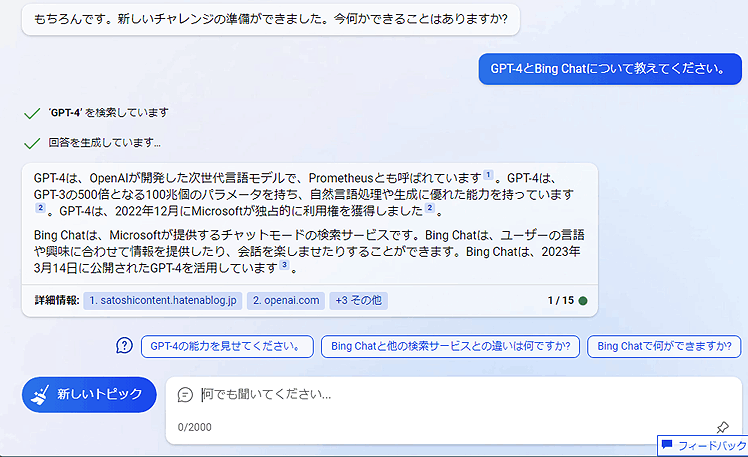Click the question mark help icon
This screenshot has width=748, height=457.
click(124, 346)
